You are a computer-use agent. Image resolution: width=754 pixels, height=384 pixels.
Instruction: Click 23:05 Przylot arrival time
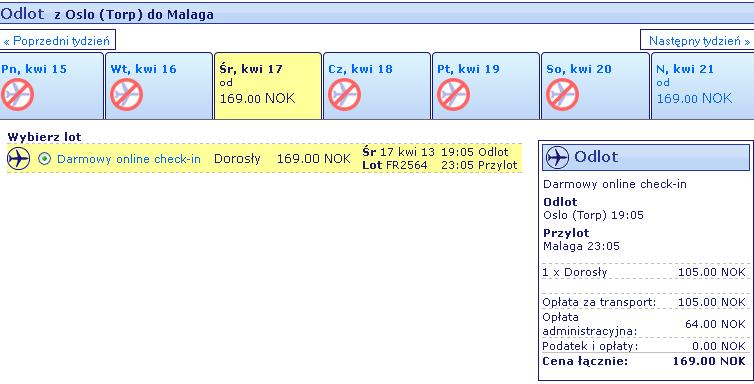(479, 165)
